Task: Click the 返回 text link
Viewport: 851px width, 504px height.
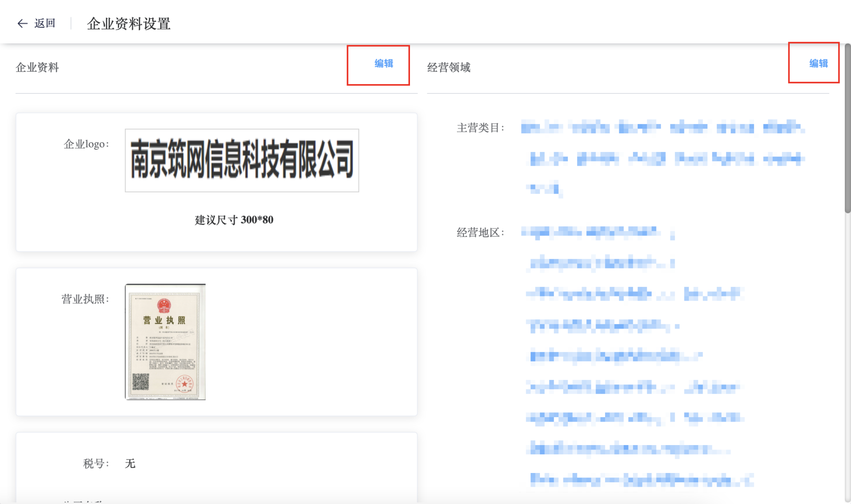Action: click(45, 23)
